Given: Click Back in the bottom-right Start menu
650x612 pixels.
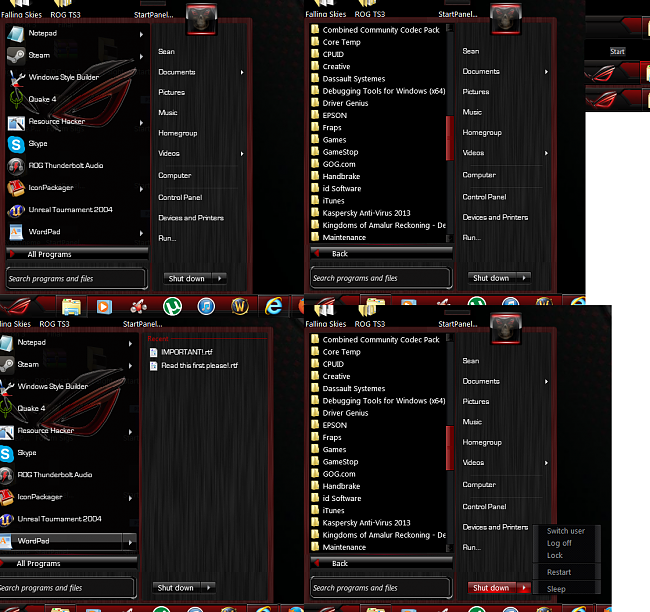Looking at the screenshot, I should (x=381, y=563).
